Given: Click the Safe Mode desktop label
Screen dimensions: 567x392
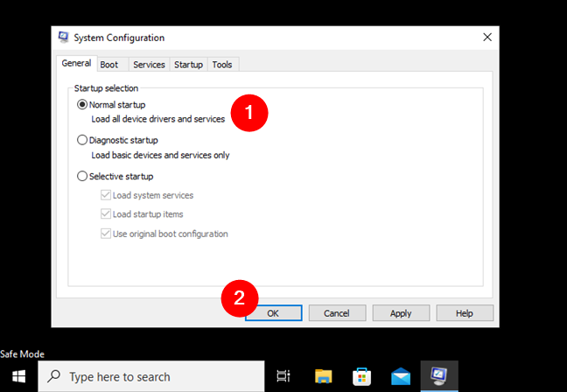Looking at the screenshot, I should (x=22, y=354).
